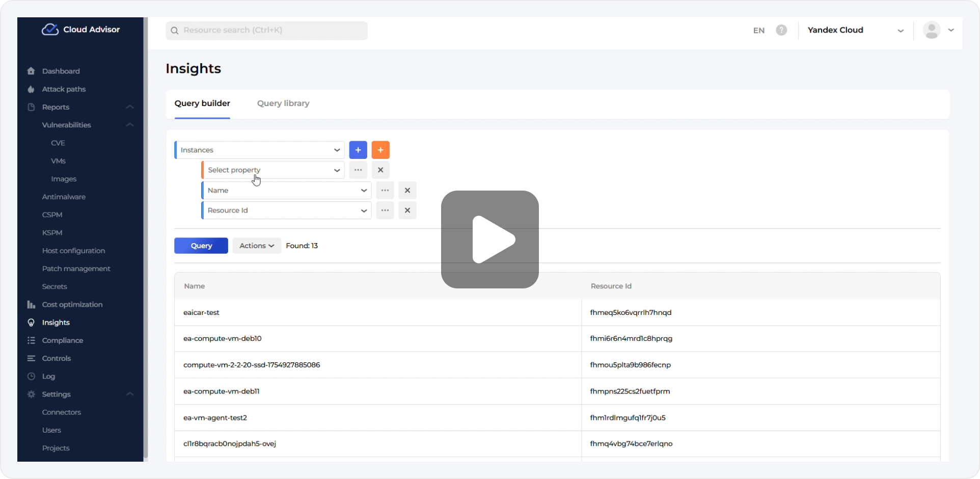This screenshot has height=479, width=980.
Task: Open the help question mark icon
Action: (x=781, y=30)
